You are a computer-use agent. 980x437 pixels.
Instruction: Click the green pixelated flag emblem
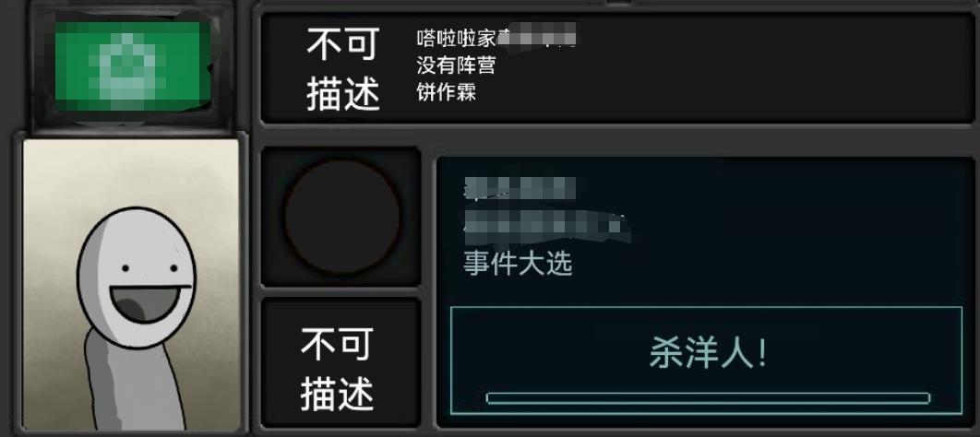pos(132,66)
